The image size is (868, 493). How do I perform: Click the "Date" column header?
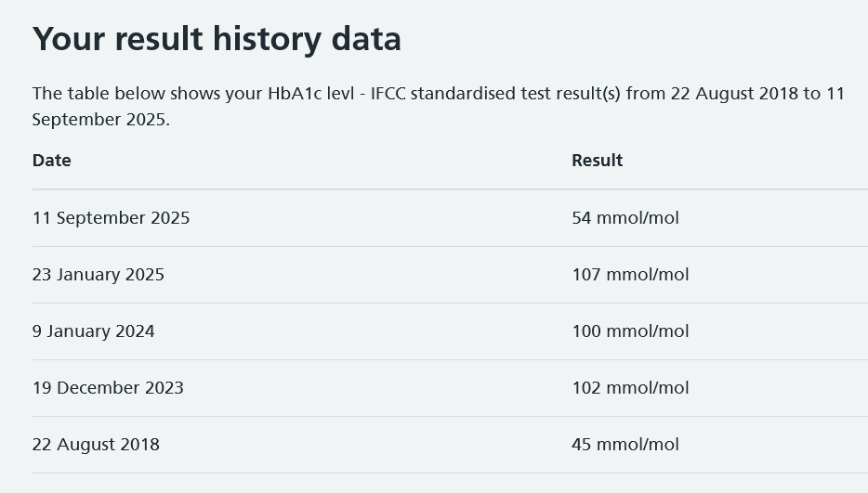(52, 161)
